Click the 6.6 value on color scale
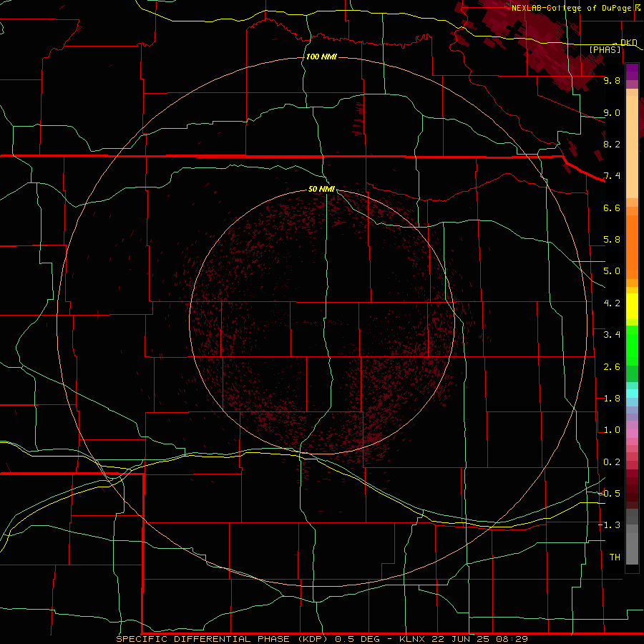644x644 pixels. [612, 208]
